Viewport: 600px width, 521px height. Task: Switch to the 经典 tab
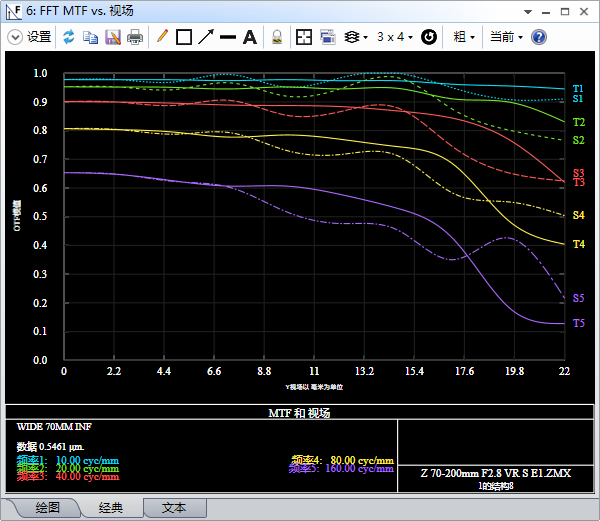pos(109,508)
